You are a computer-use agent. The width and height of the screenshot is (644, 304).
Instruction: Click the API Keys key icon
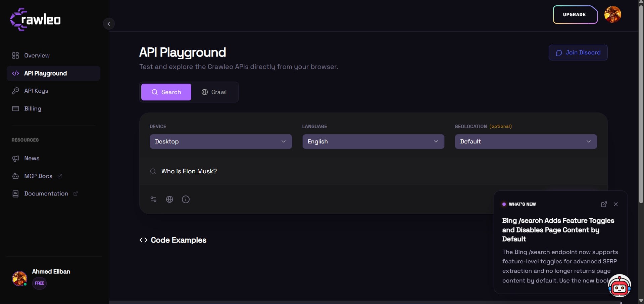[x=15, y=91]
